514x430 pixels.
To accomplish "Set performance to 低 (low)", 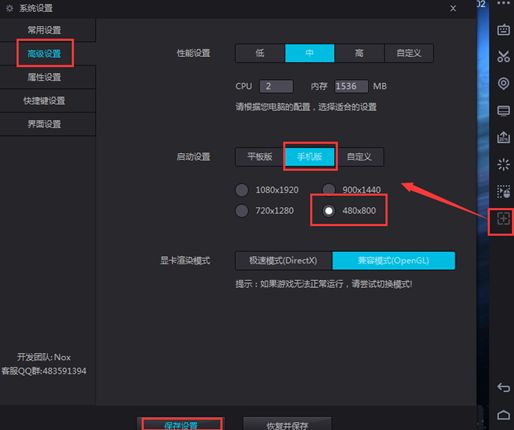I will coord(260,53).
